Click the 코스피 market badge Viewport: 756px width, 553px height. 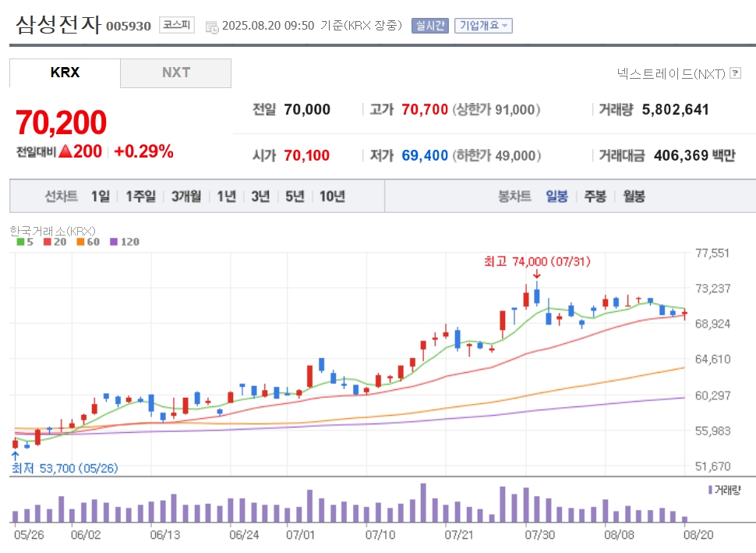pyautogui.click(x=176, y=25)
